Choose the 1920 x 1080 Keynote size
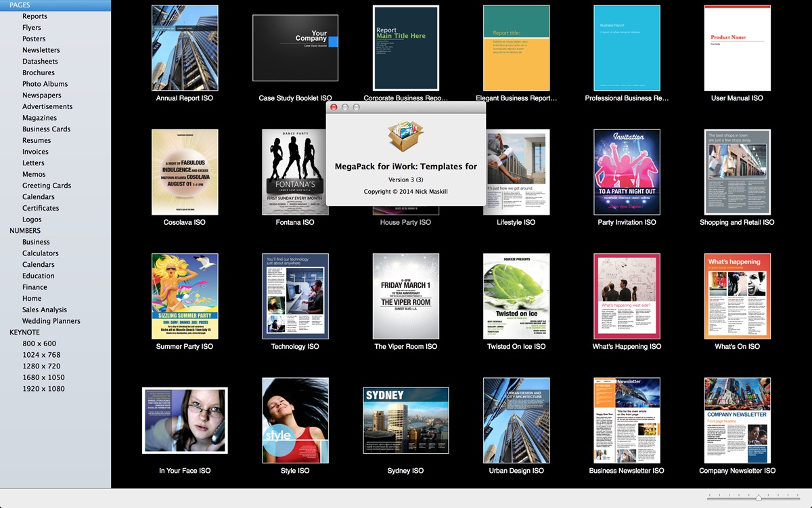 [43, 389]
